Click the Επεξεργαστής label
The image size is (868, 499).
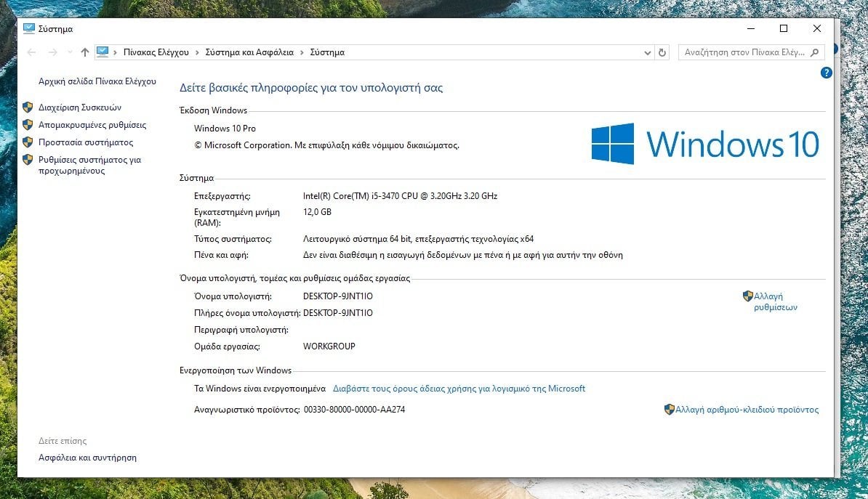click(222, 196)
